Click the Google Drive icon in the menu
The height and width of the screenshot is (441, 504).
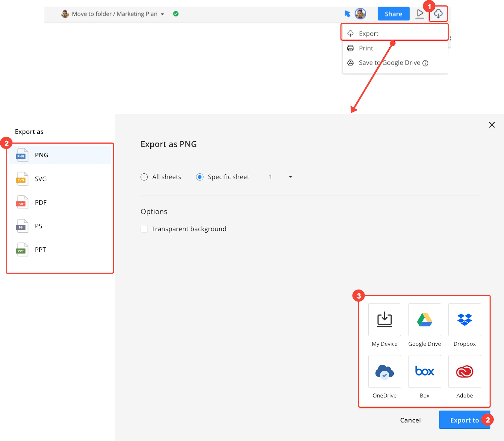click(350, 63)
